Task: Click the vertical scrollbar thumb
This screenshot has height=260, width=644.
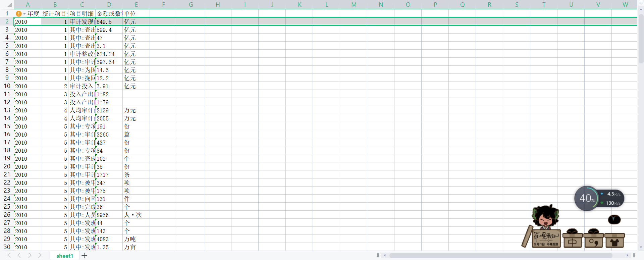Action: click(x=641, y=39)
